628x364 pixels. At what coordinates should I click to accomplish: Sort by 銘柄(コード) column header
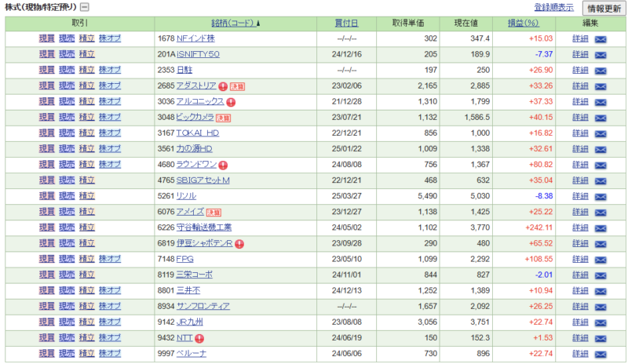coord(235,24)
